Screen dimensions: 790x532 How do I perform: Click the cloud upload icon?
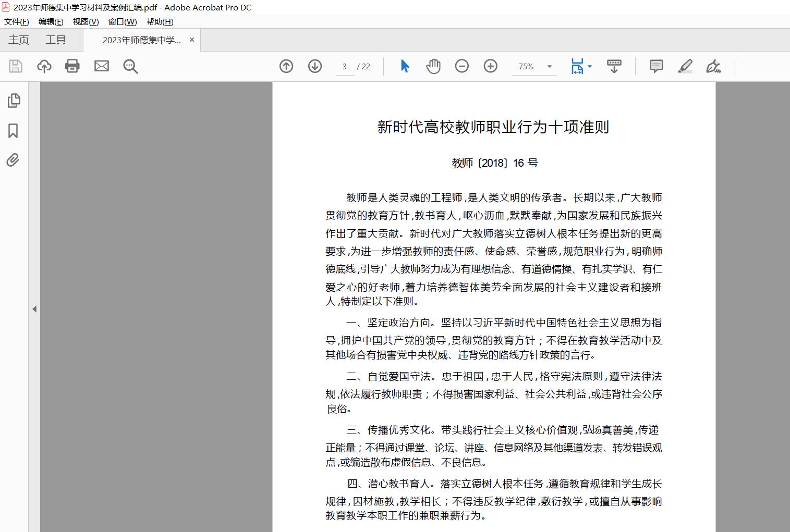[44, 66]
